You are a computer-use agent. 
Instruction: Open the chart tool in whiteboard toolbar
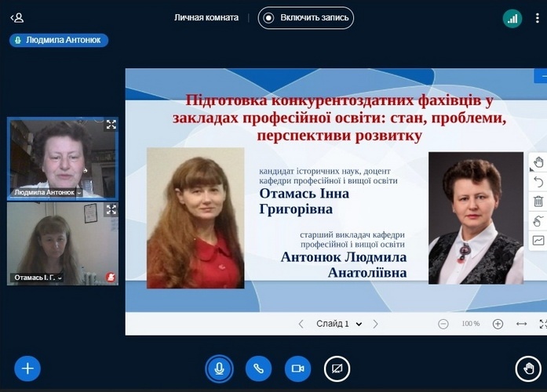(538, 240)
